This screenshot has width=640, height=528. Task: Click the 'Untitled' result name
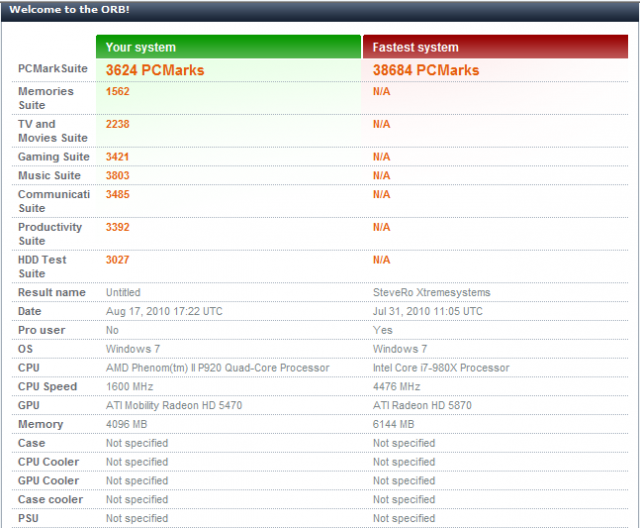click(123, 293)
